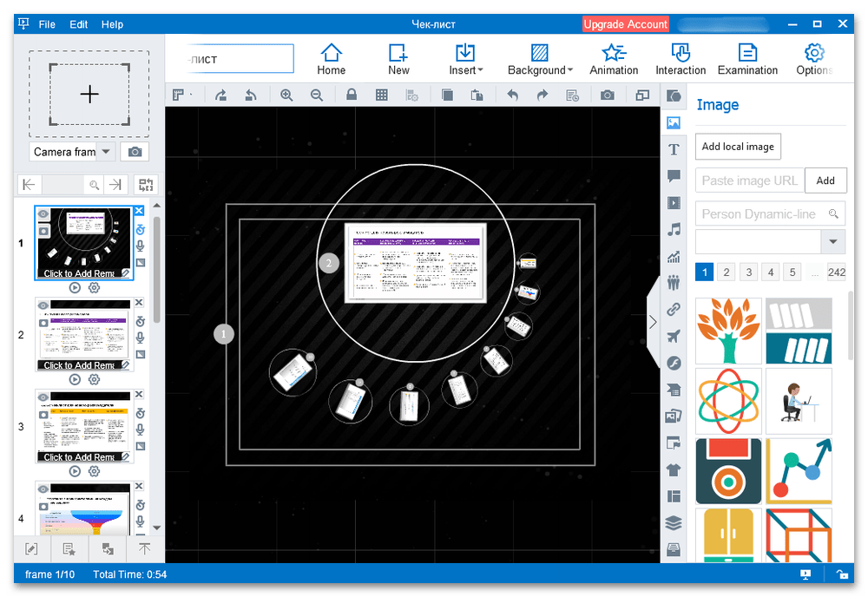Click the Interaction tool icon
Screen dimensions: 868x597
point(681,58)
